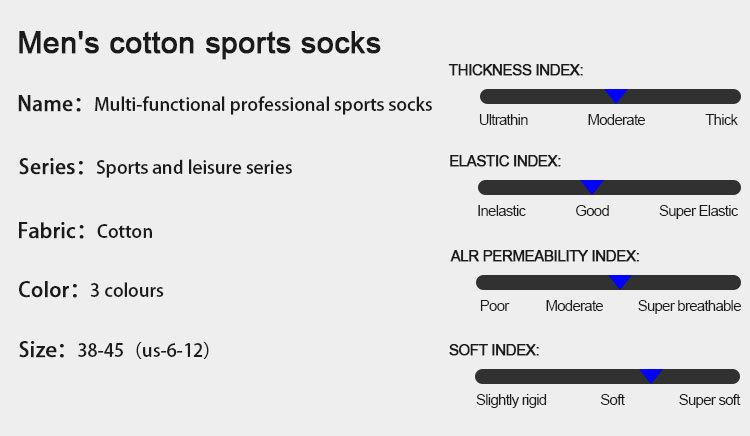The height and width of the screenshot is (436, 750).
Task: Click the Cotton fabric value
Action: 125,232
